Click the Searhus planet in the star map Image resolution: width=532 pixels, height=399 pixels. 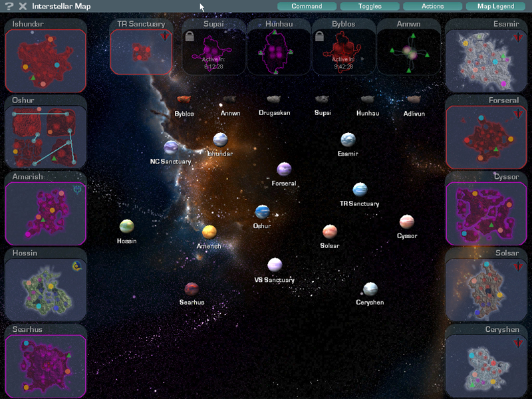[x=192, y=289]
